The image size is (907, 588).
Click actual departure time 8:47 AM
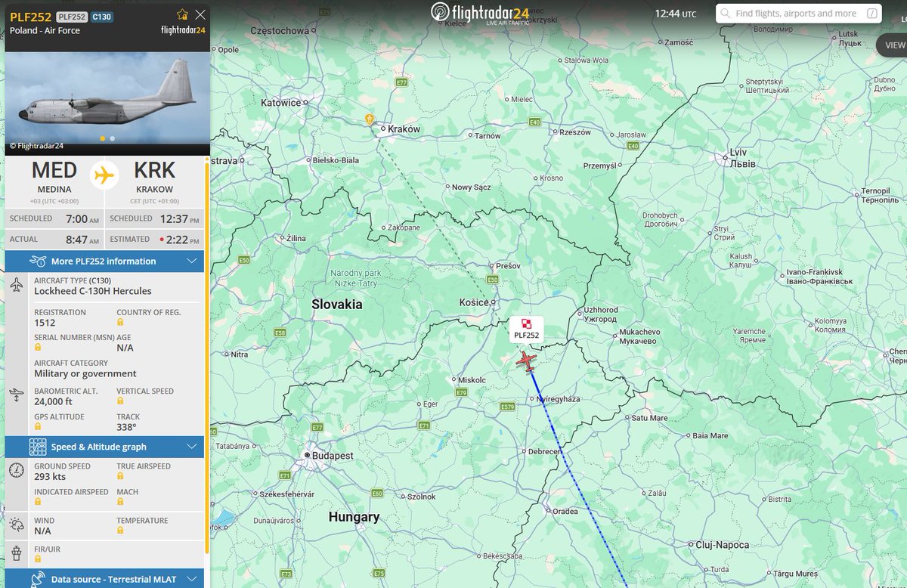click(x=82, y=239)
